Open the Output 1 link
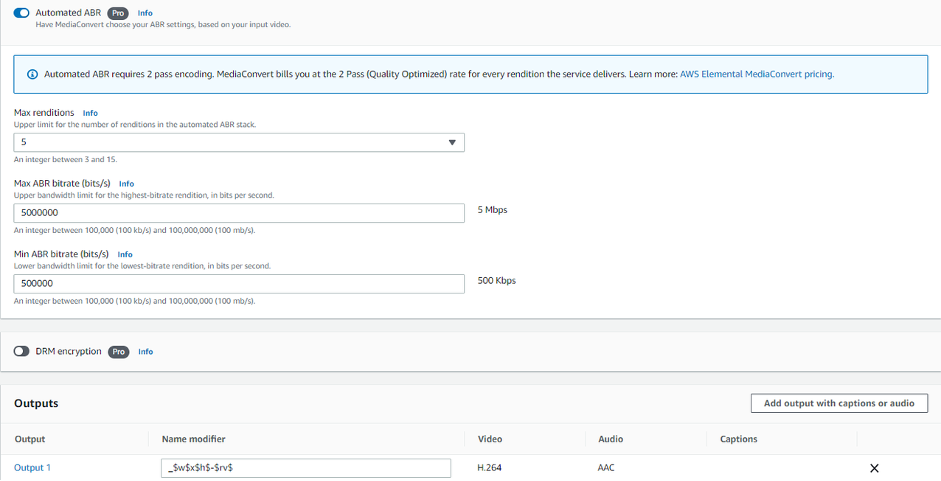941x481 pixels. (32, 468)
